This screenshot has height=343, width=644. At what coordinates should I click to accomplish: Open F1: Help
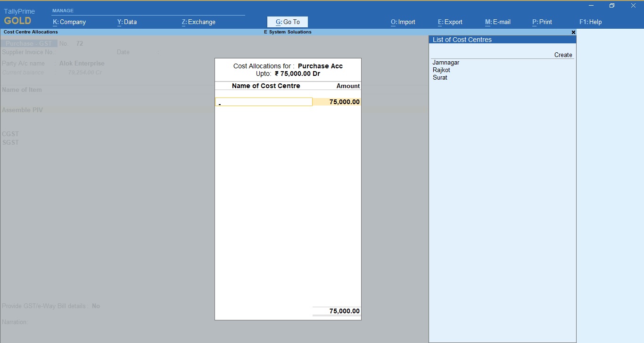coord(591,22)
